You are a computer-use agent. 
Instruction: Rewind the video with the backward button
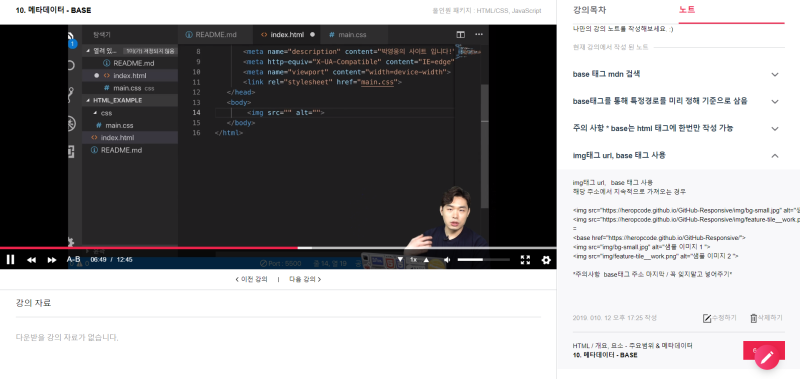click(32, 260)
